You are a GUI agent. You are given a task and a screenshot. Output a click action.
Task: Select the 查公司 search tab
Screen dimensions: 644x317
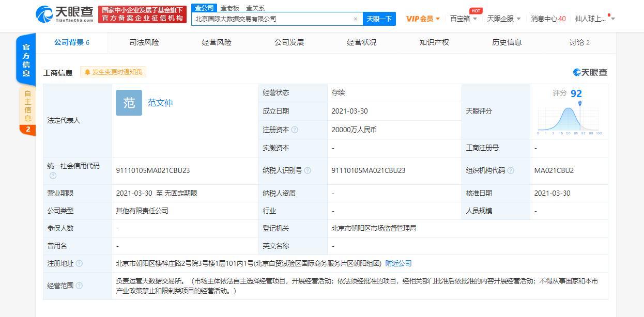pos(204,8)
